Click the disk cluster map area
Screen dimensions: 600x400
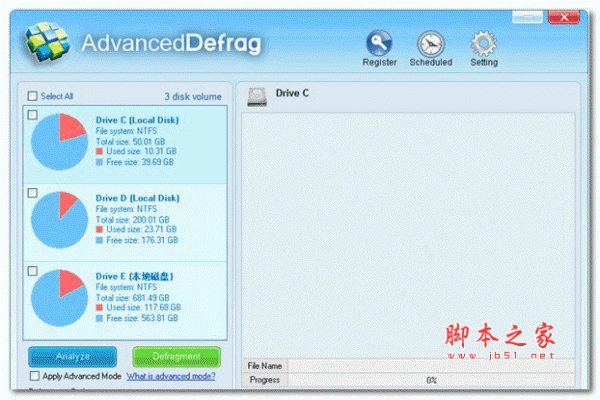[408, 235]
